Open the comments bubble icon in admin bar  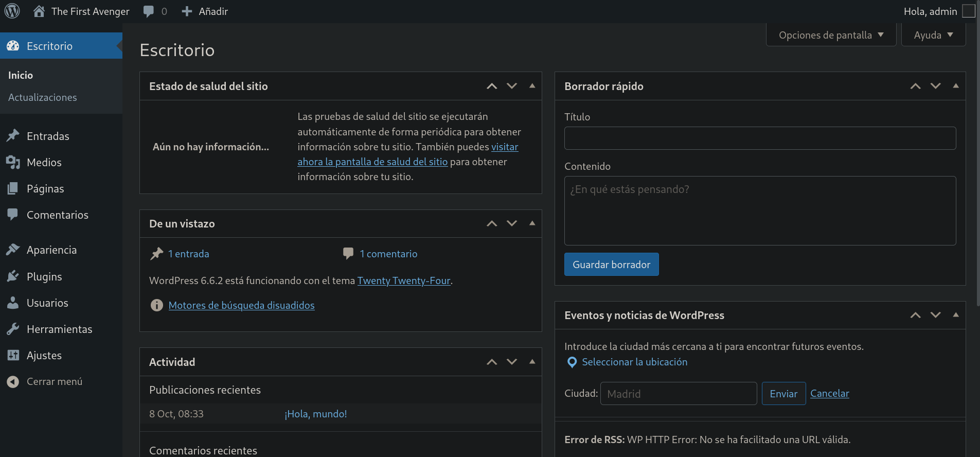[149, 11]
